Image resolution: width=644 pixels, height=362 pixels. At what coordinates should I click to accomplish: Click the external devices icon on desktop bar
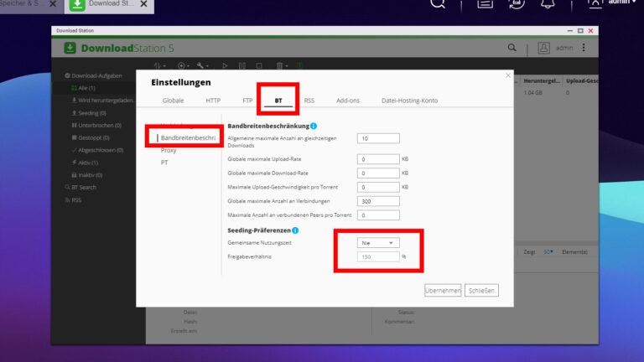coord(517,3)
